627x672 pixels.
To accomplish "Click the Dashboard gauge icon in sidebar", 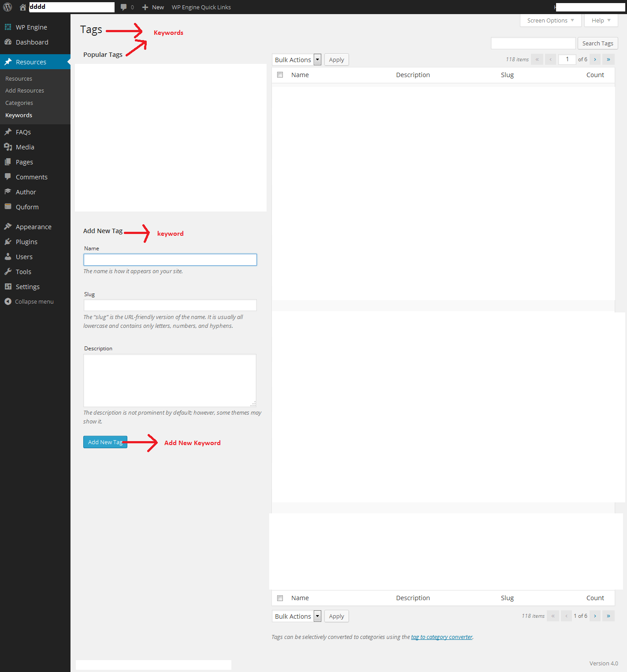I will (8, 42).
